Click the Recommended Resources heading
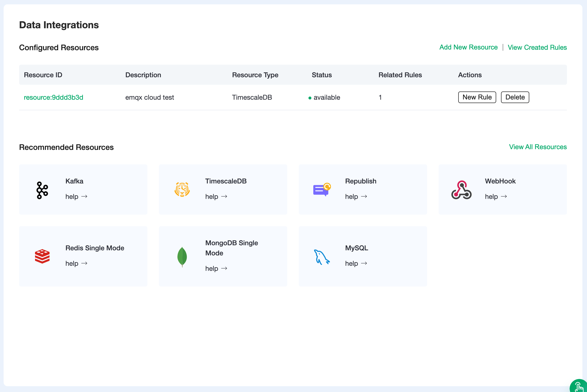 pyautogui.click(x=66, y=147)
